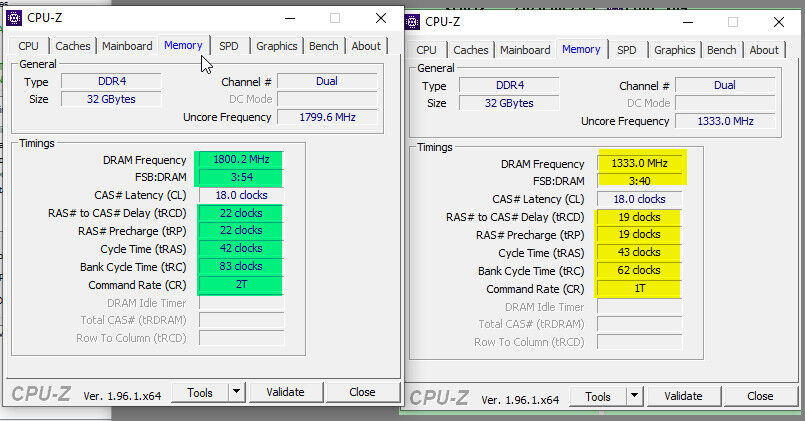Viewport: 805px width, 421px height.
Task: Click CPU-Z app icon in right window title bar
Action: click(412, 22)
